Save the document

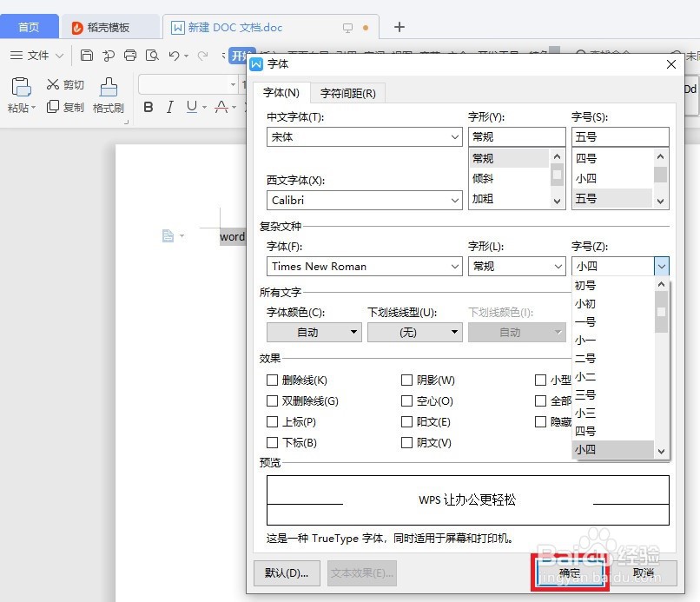[x=87, y=54]
